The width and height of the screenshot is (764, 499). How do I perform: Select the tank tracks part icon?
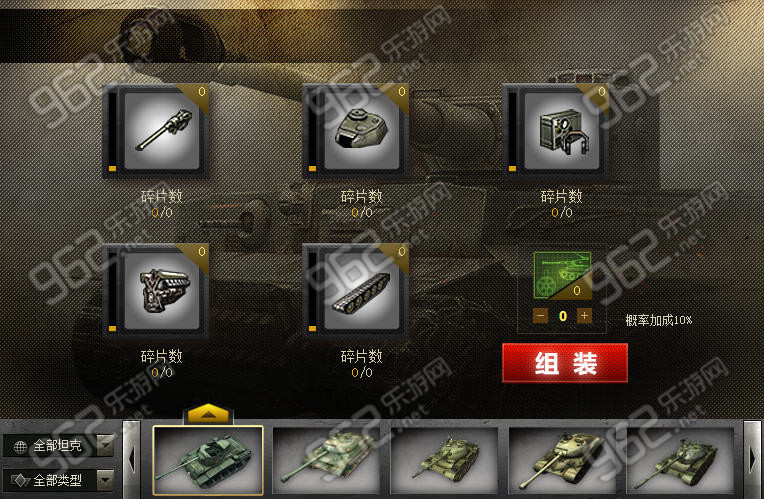pos(362,290)
